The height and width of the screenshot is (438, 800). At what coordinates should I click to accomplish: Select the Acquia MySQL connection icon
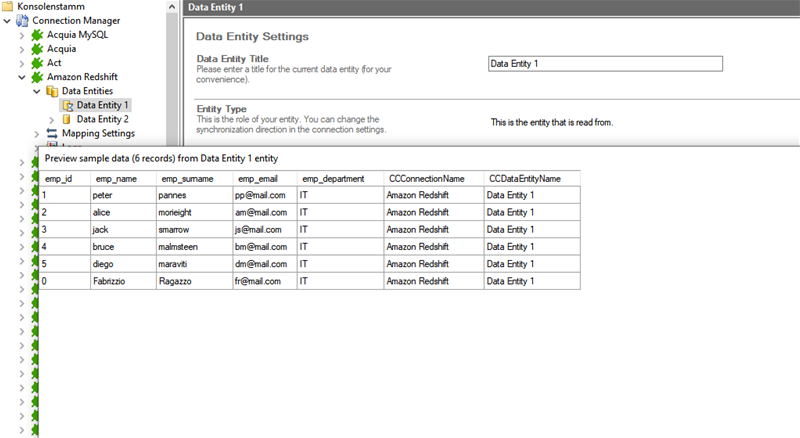(38, 35)
